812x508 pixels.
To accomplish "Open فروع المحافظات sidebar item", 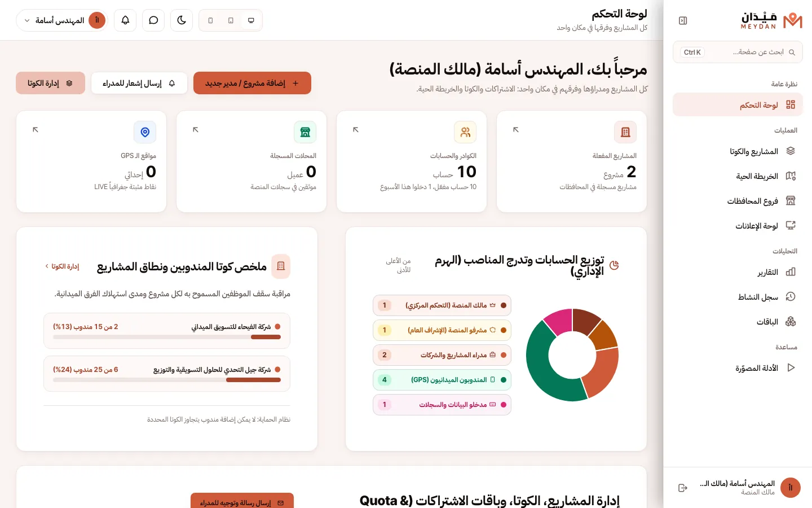I will [738, 201].
